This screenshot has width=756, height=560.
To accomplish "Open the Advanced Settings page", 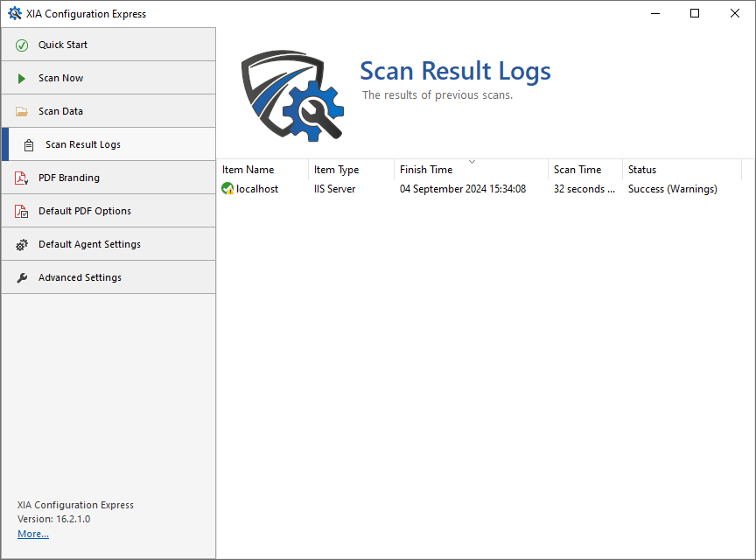I will coord(108,277).
